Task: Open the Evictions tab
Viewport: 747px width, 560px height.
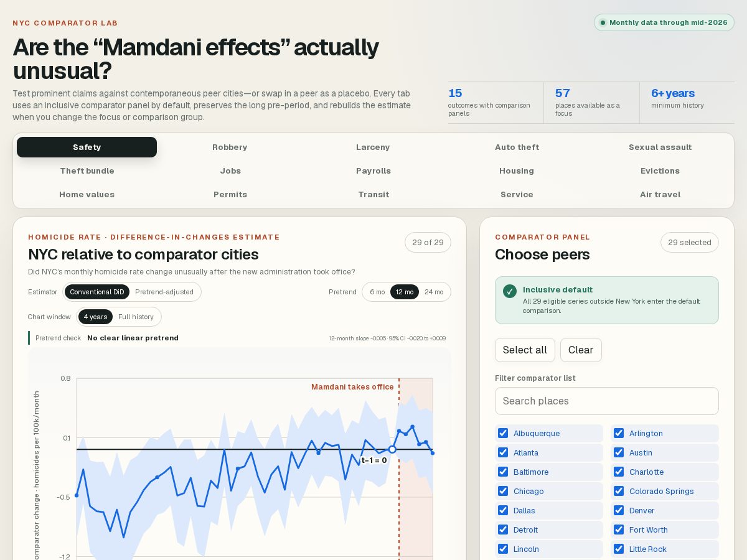Action: (x=660, y=171)
